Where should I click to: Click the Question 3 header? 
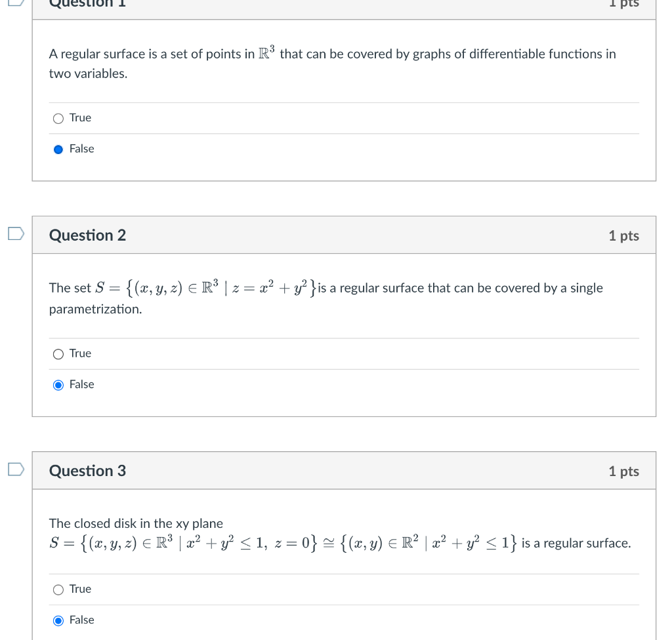click(x=87, y=470)
